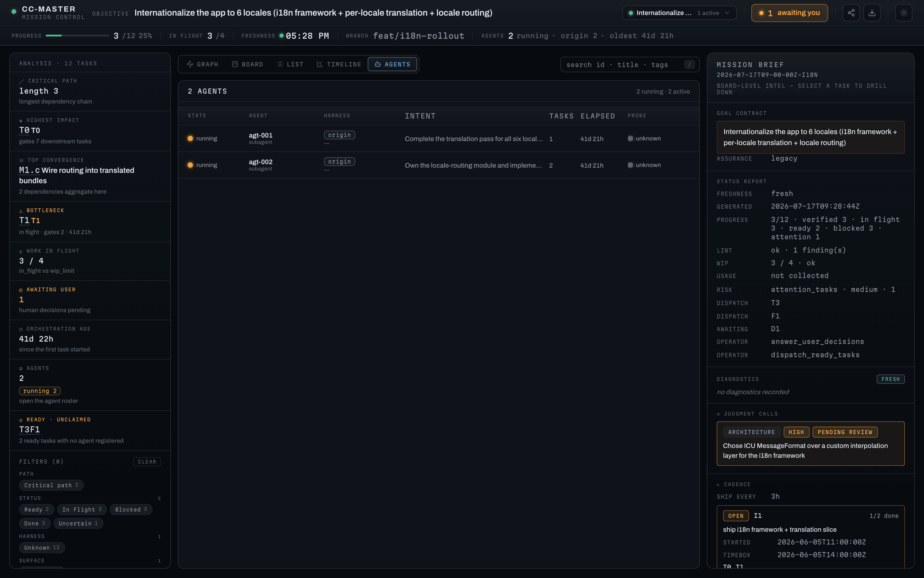Click awaiting decision D1 value

pyautogui.click(x=775, y=329)
